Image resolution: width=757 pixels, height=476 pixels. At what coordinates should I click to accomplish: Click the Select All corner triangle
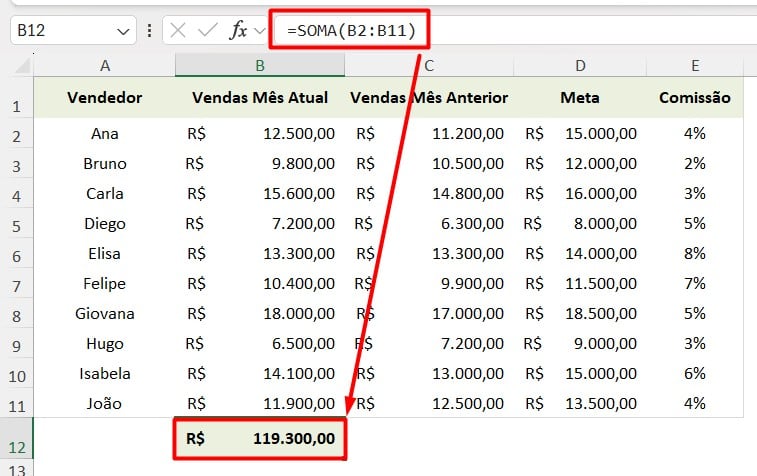pos(23,66)
